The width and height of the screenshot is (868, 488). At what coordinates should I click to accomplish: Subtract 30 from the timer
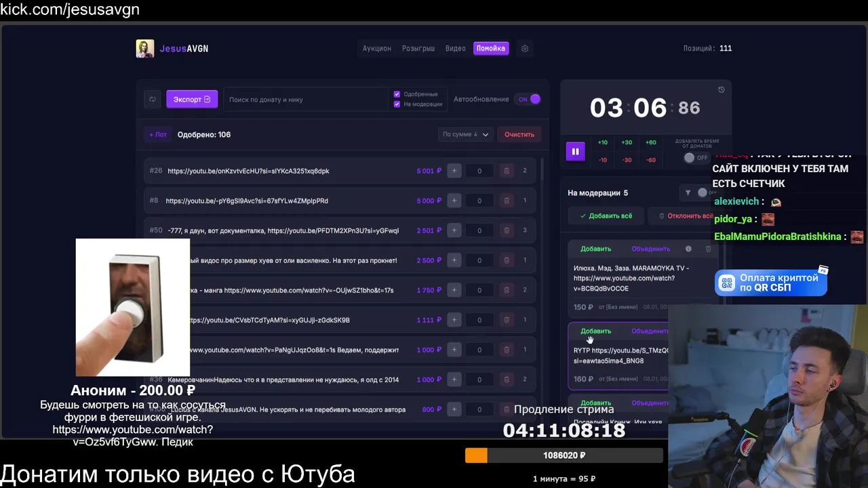coord(627,160)
